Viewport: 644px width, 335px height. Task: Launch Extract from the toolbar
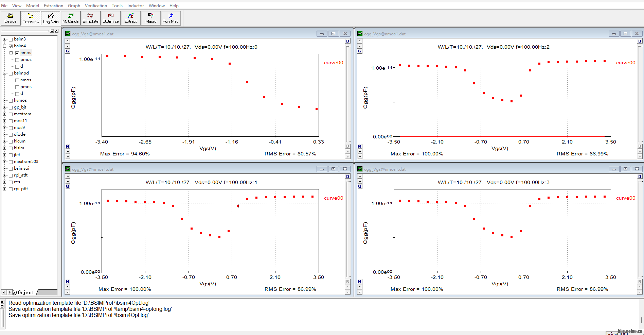(x=130, y=18)
